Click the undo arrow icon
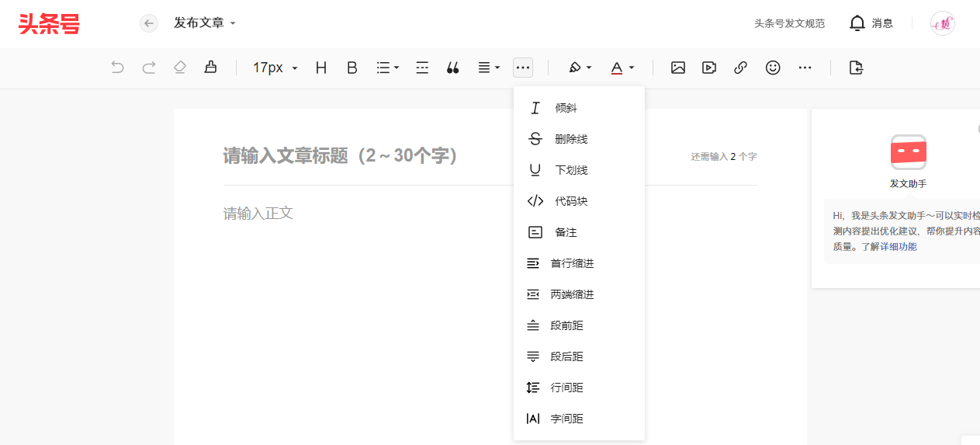Image resolution: width=980 pixels, height=445 pixels. coord(117,68)
